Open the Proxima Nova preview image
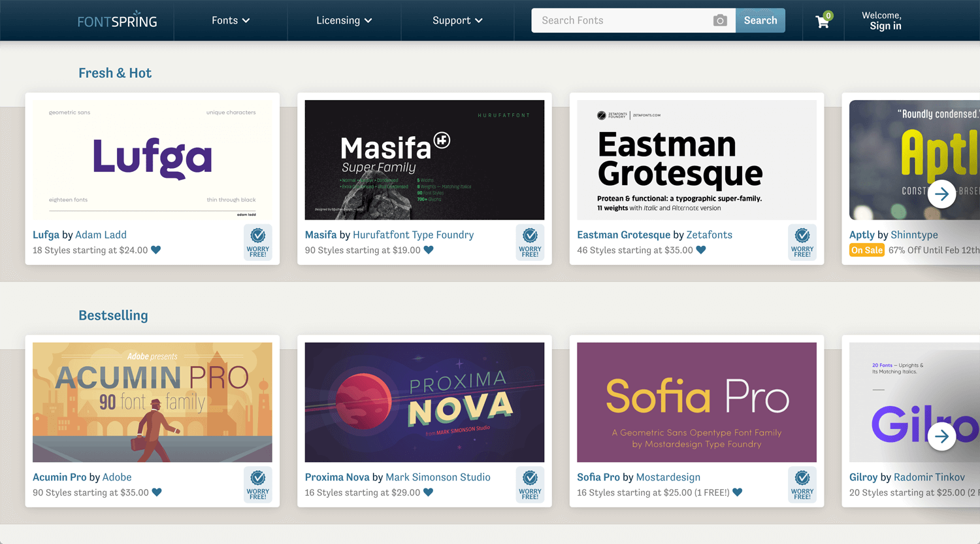Viewport: 980px width, 544px height. (425, 402)
